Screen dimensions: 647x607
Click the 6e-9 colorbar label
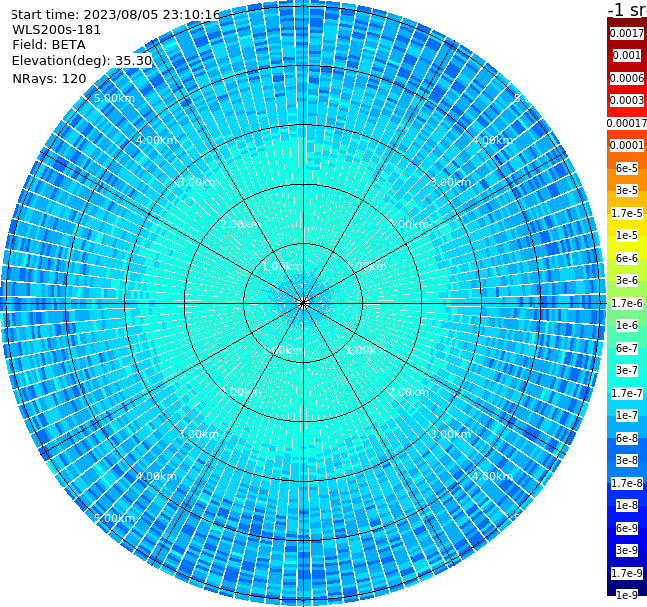627,528
